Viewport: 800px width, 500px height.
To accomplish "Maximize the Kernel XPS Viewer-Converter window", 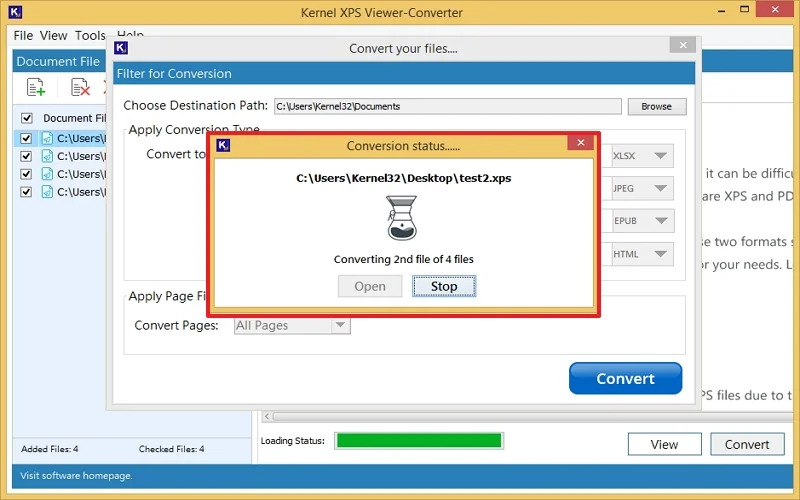I will [x=745, y=9].
